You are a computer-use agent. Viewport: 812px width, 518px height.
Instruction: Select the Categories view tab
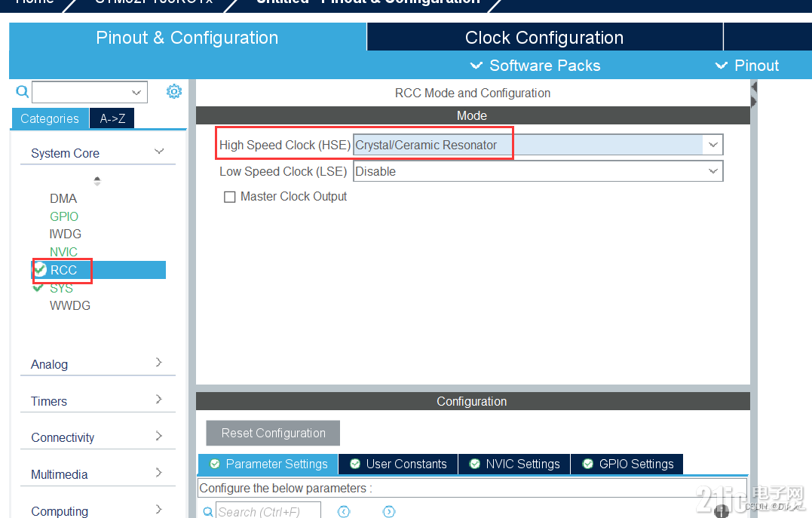tap(50, 118)
